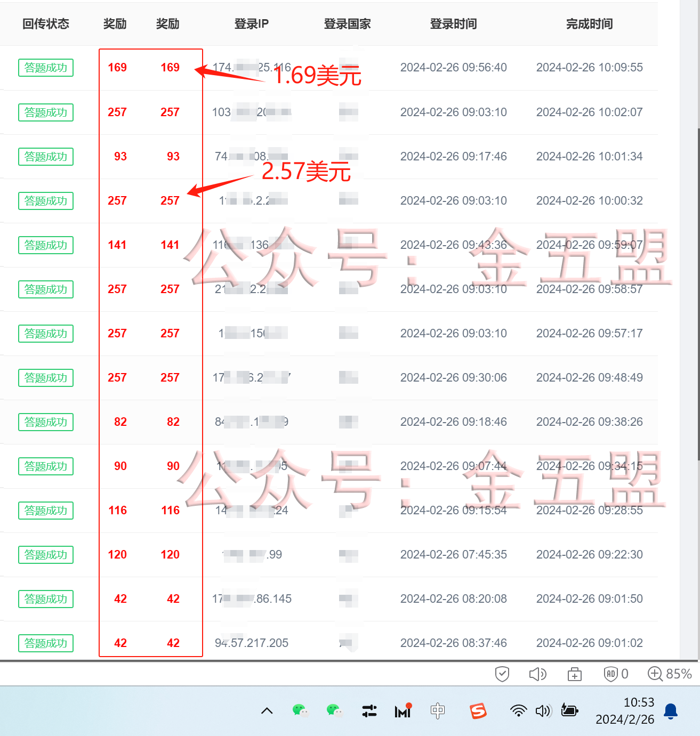The height and width of the screenshot is (736, 700).
Task: Open the notification bell icon
Action: pyautogui.click(x=671, y=711)
